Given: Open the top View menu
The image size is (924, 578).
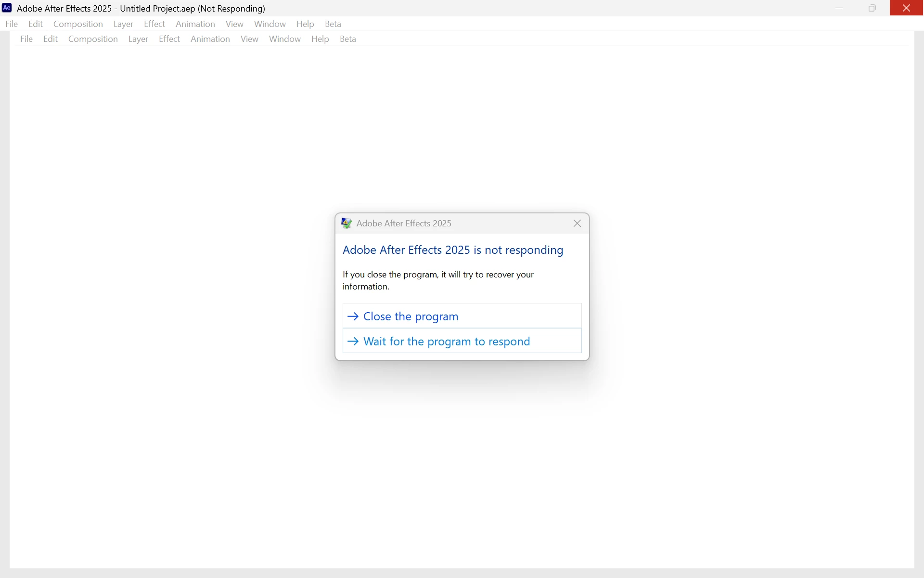Looking at the screenshot, I should (x=234, y=24).
